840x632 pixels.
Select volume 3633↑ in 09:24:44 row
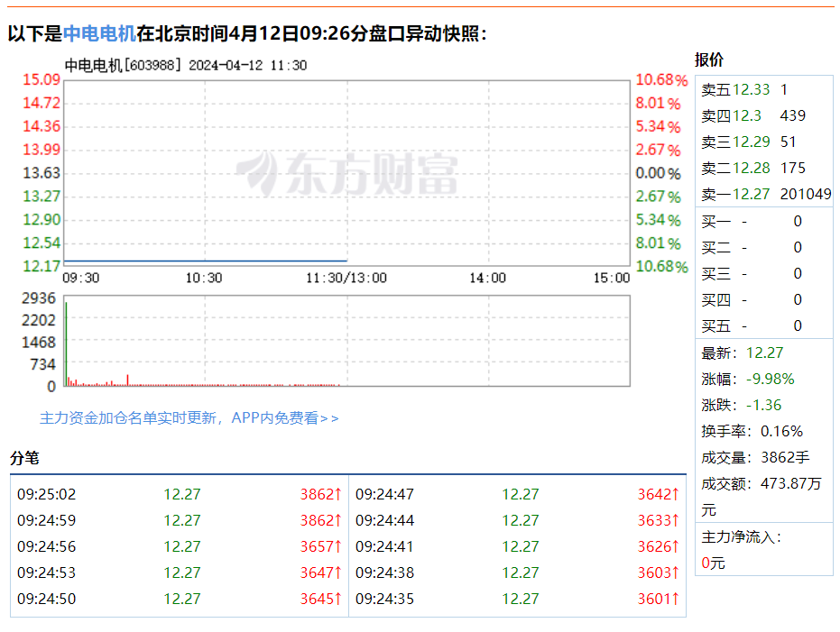point(659,521)
